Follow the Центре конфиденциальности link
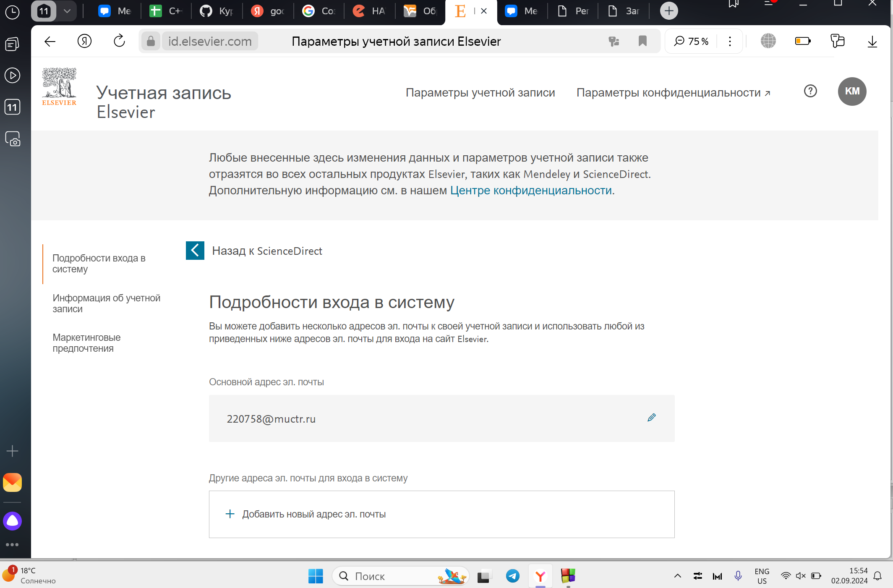This screenshot has height=588, width=893. 531,191
